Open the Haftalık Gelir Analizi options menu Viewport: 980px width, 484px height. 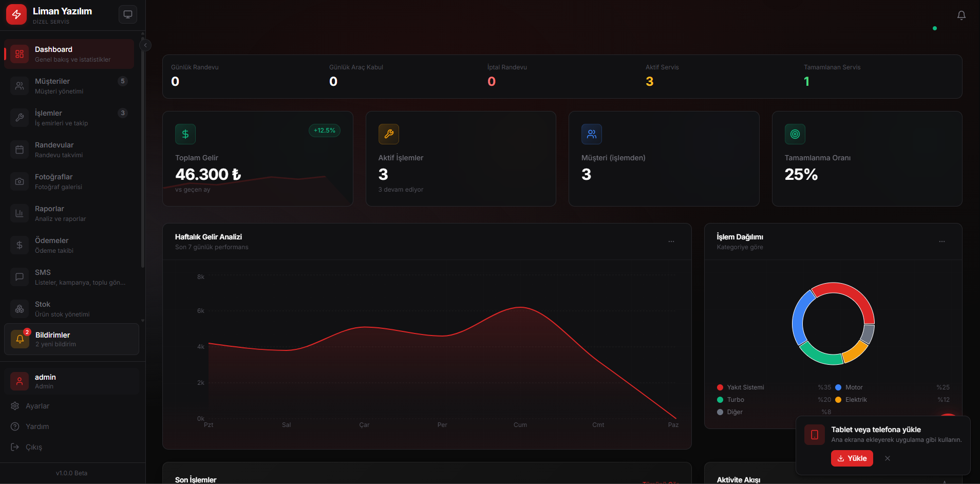(x=671, y=241)
